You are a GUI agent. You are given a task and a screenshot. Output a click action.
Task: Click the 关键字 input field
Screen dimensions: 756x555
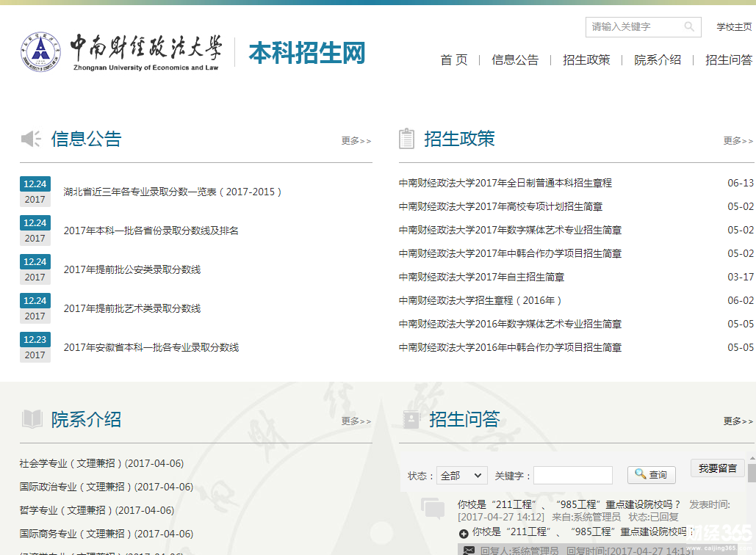[x=573, y=476]
